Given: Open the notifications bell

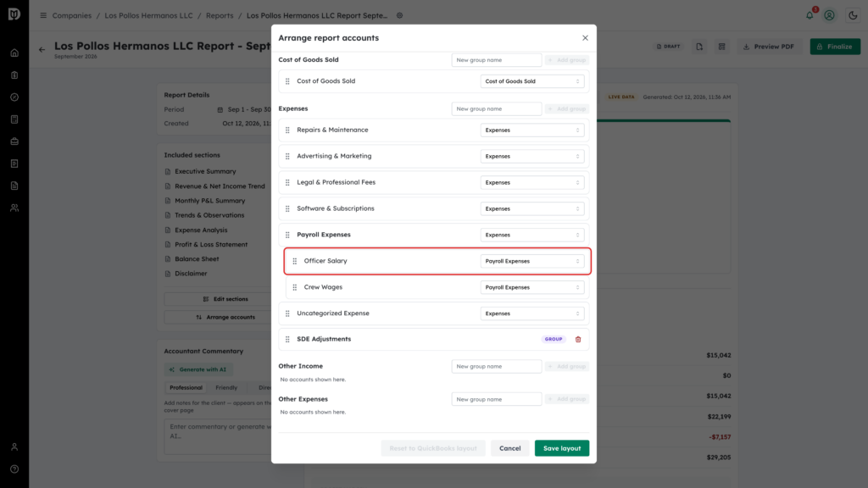Looking at the screenshot, I should coord(810,15).
